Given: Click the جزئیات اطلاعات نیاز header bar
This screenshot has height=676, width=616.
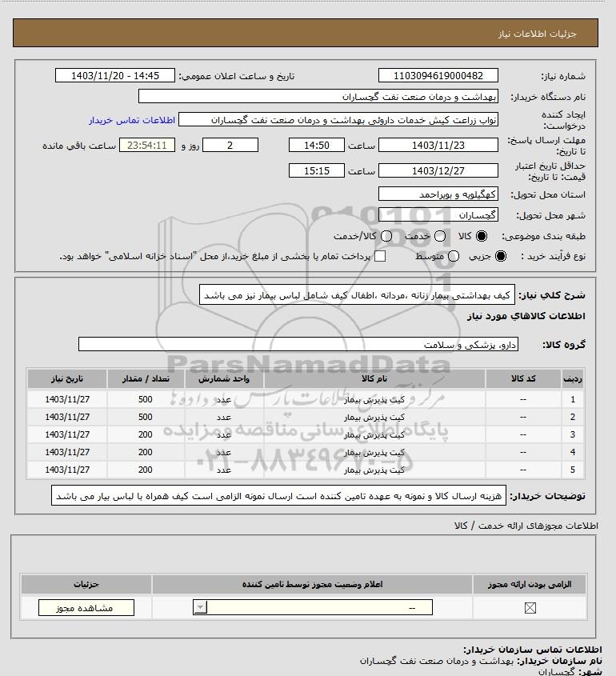Looking at the screenshot, I should (306, 33).
